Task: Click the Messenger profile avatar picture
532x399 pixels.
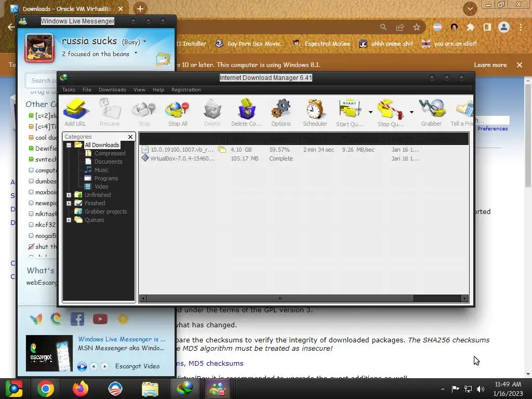Action: point(39,48)
